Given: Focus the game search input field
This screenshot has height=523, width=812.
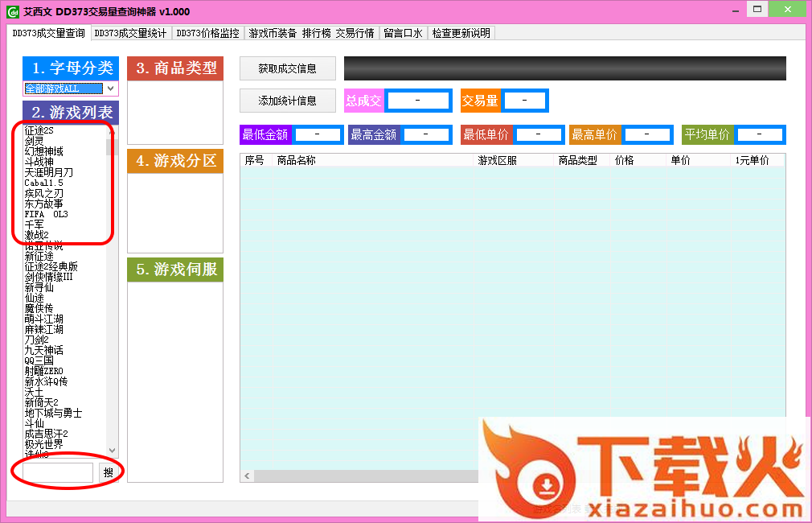Looking at the screenshot, I should (x=58, y=473).
